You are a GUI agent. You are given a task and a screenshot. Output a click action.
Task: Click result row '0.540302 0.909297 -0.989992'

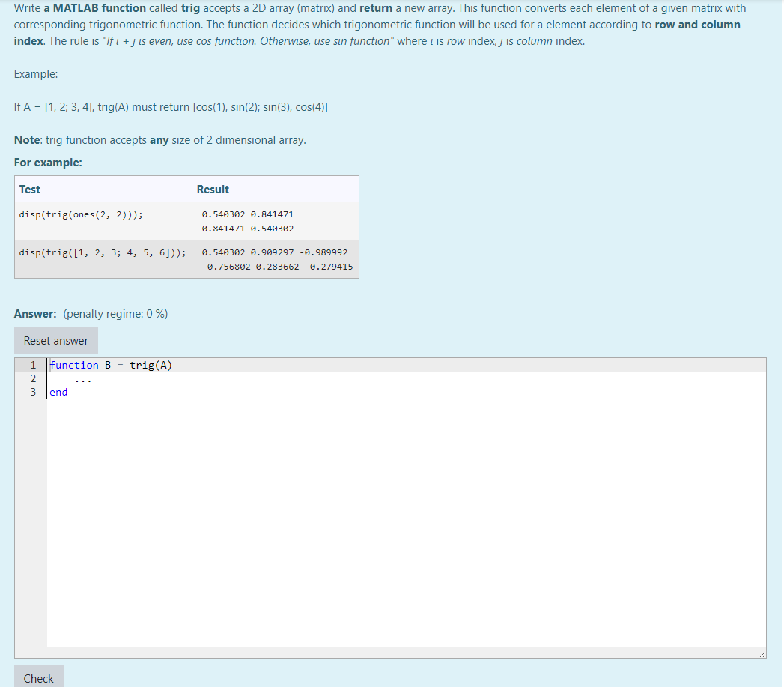click(275, 252)
